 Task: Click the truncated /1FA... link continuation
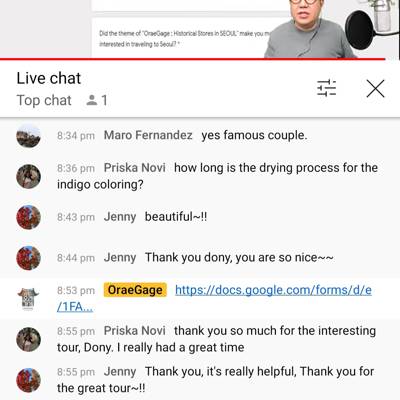[x=75, y=307]
